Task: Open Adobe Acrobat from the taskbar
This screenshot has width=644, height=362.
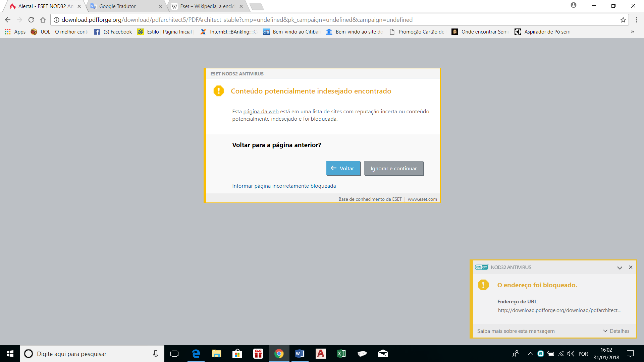Action: (x=321, y=354)
